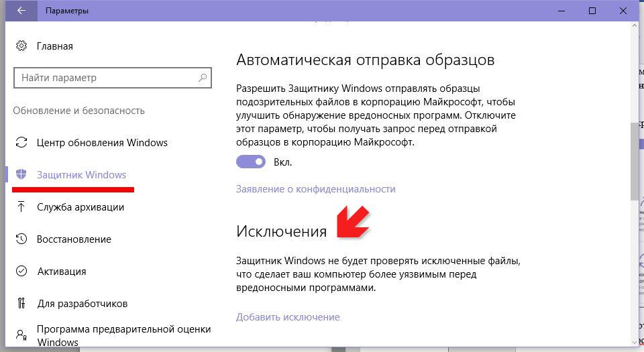The height and width of the screenshot is (352, 644).
Task: Open Главная settings home via gear icon
Action: [x=21, y=46]
